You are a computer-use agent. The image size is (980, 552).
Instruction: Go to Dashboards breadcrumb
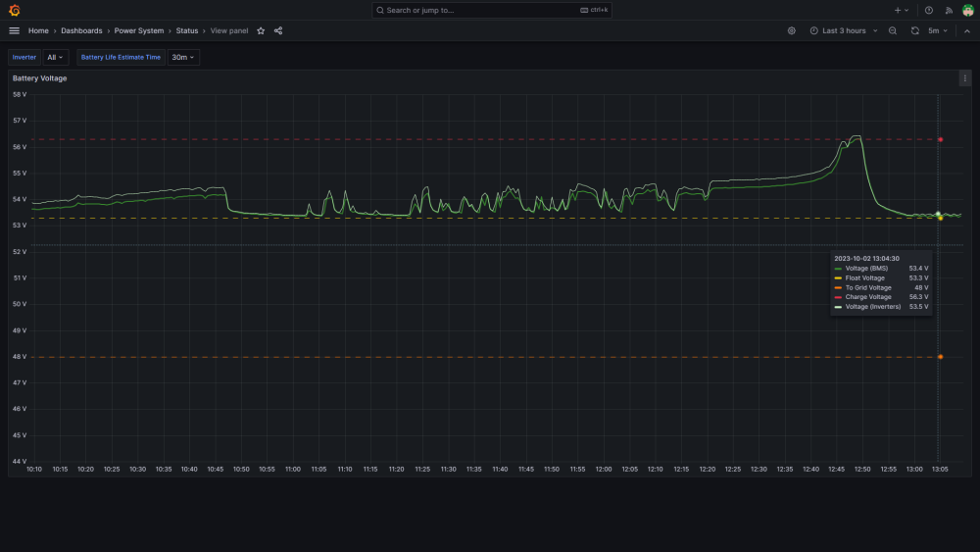pyautogui.click(x=81, y=30)
